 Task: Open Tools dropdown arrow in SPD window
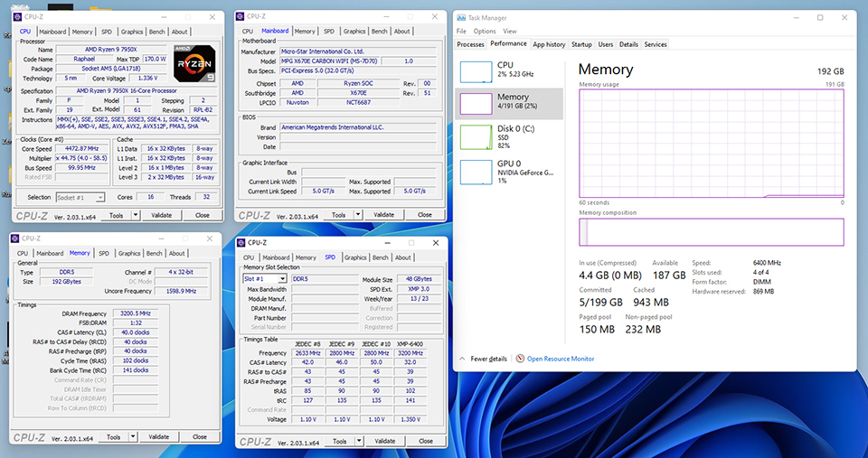coord(359,441)
